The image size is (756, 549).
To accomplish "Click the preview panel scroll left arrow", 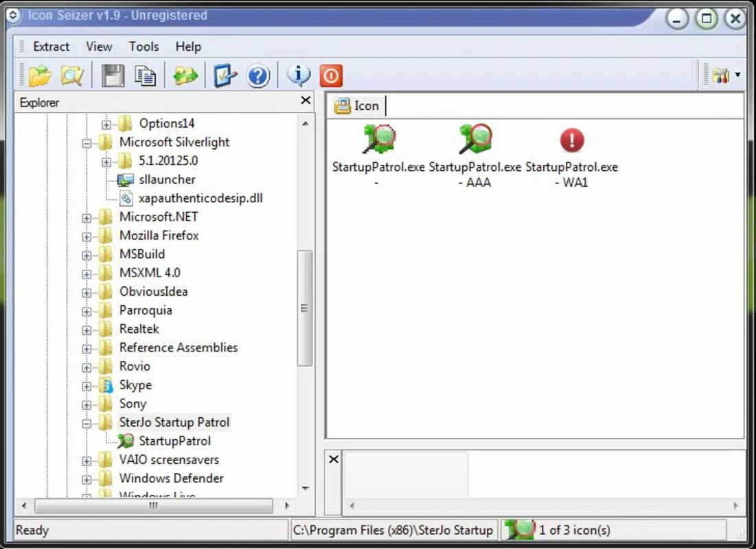I will coord(352,506).
